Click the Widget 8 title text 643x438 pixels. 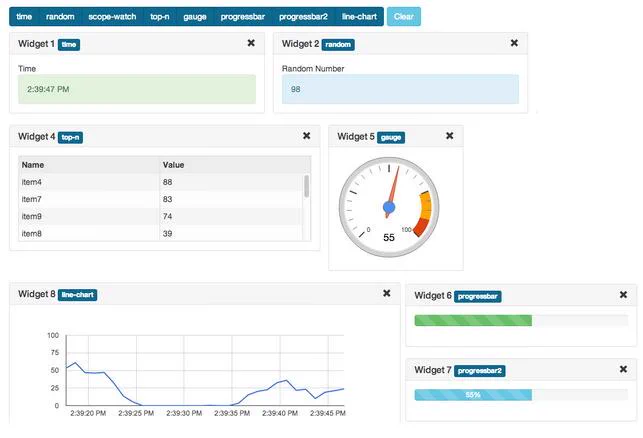click(36, 294)
